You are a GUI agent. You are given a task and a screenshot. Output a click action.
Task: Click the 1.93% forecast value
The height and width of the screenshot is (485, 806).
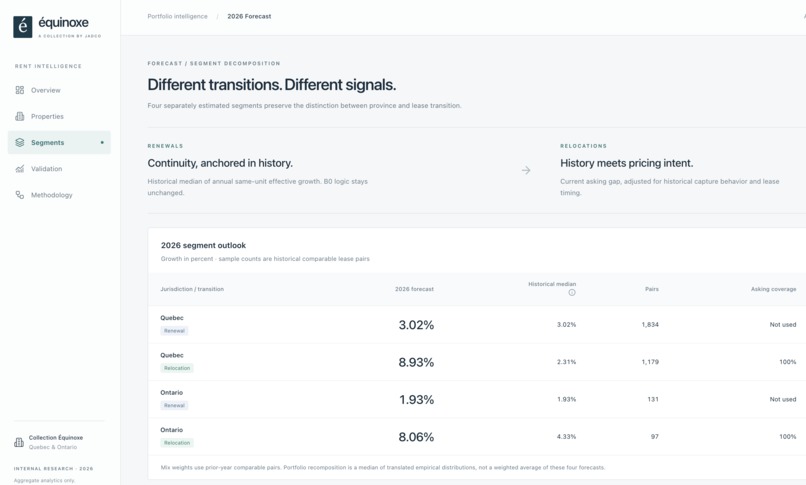pos(417,400)
